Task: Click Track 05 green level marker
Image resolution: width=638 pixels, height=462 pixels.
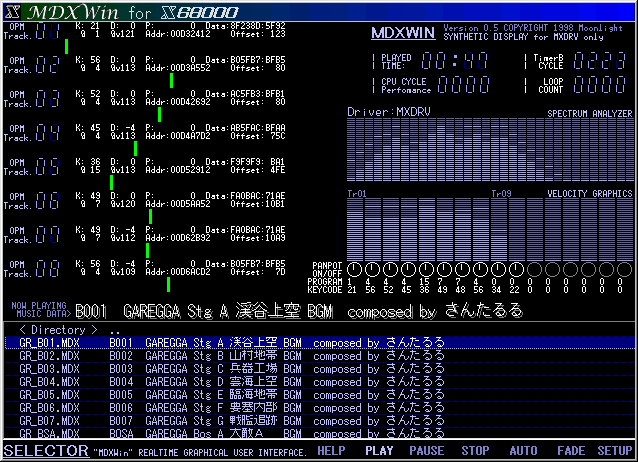Action: (x=111, y=182)
